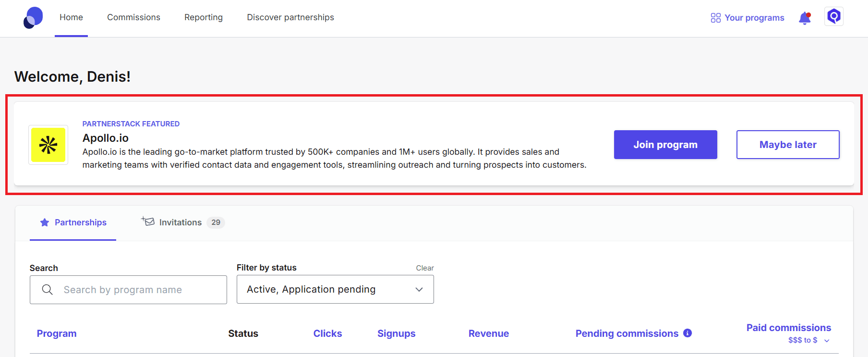The height and width of the screenshot is (357, 868).
Task: Click the search magnifier icon
Action: tap(47, 290)
